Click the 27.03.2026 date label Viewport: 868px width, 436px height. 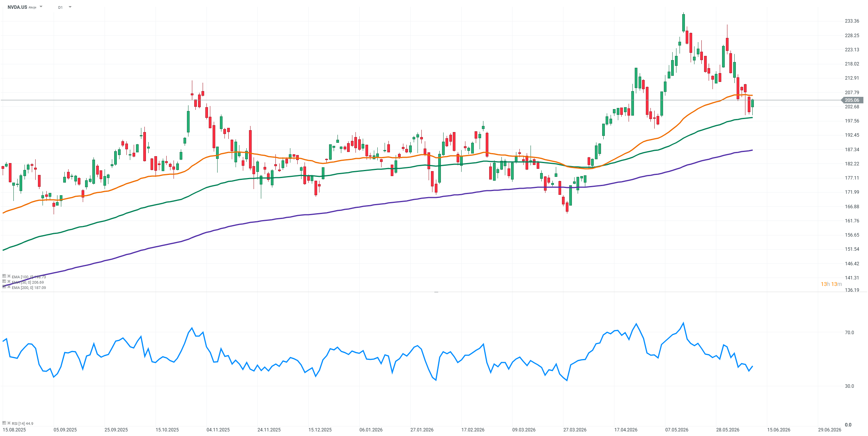(x=575, y=430)
